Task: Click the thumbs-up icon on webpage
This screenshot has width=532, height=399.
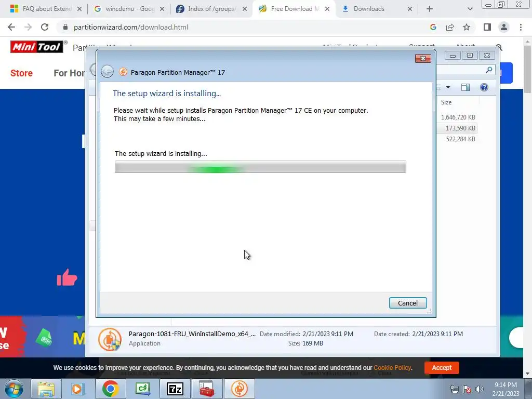Action: (x=67, y=277)
